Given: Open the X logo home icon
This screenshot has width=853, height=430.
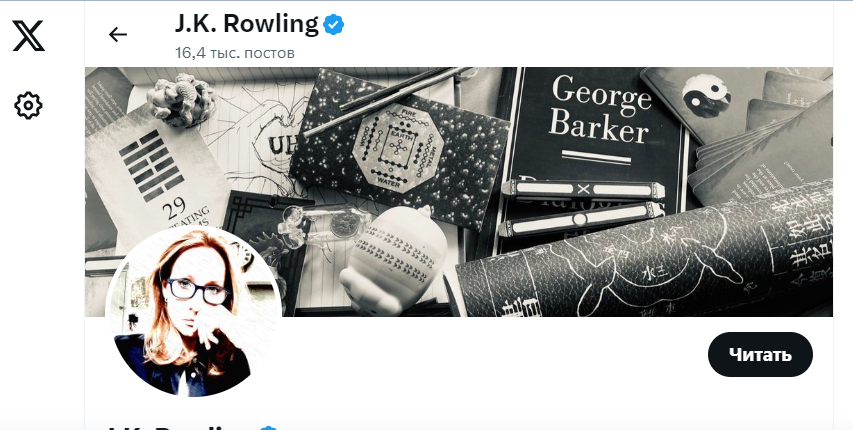Looking at the screenshot, I should [x=28, y=36].
